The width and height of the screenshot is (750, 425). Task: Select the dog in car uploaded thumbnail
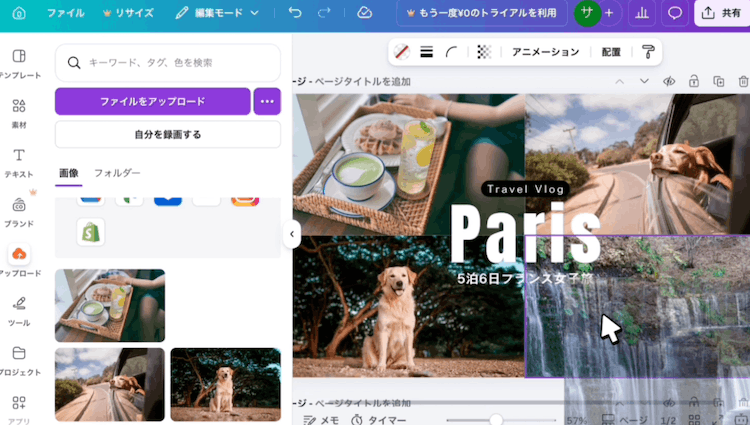(x=110, y=384)
